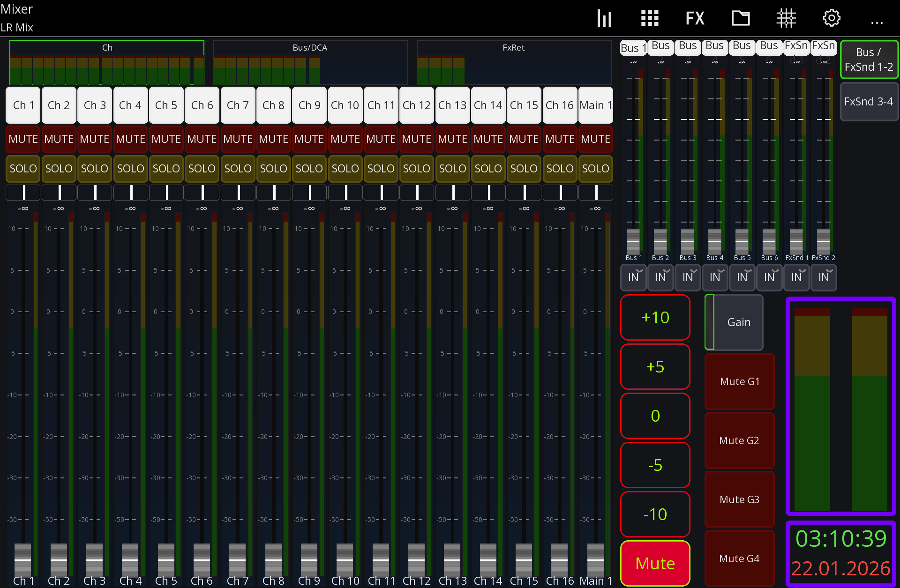Image resolution: width=900 pixels, height=588 pixels.
Task: Expand the IN selector under FxSnd 1
Action: [x=797, y=277]
